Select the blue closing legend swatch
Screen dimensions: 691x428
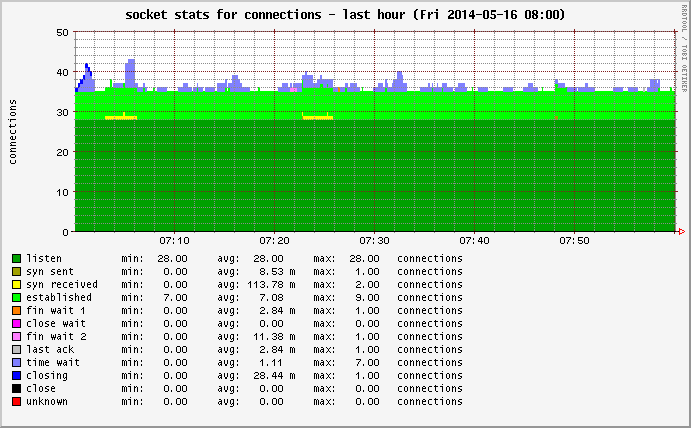click(16, 375)
